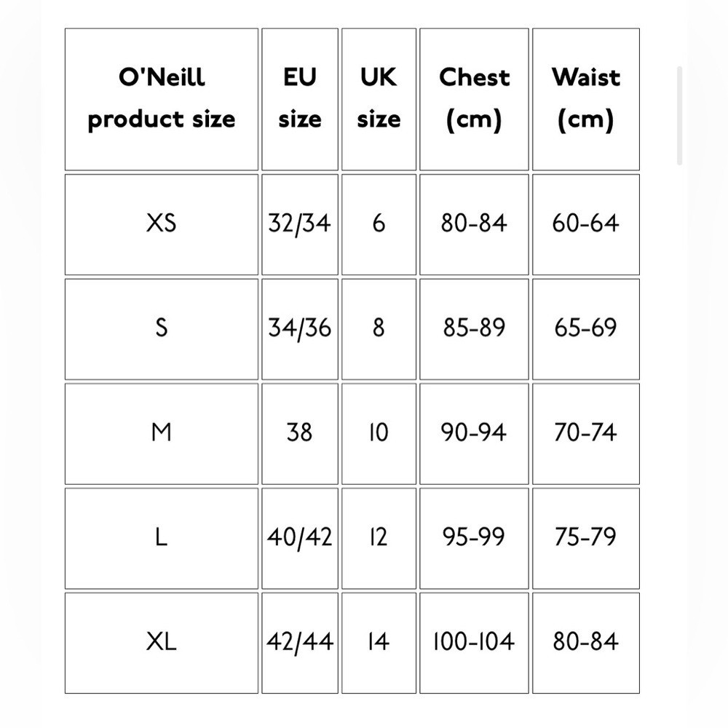728x728 pixels.
Task: Click the S size row label
Action: coord(162,329)
